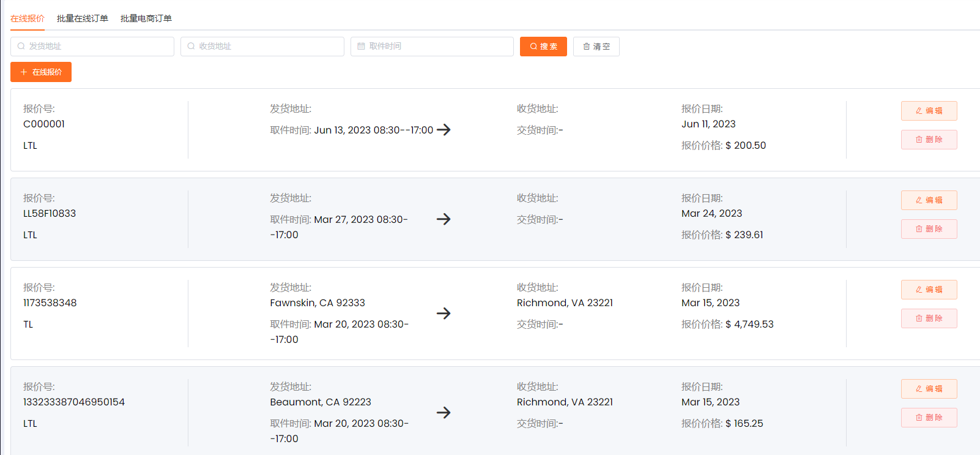Viewport: 980px width, 455px height.
Task: Click the 清空 clear button
Action: pyautogui.click(x=596, y=47)
